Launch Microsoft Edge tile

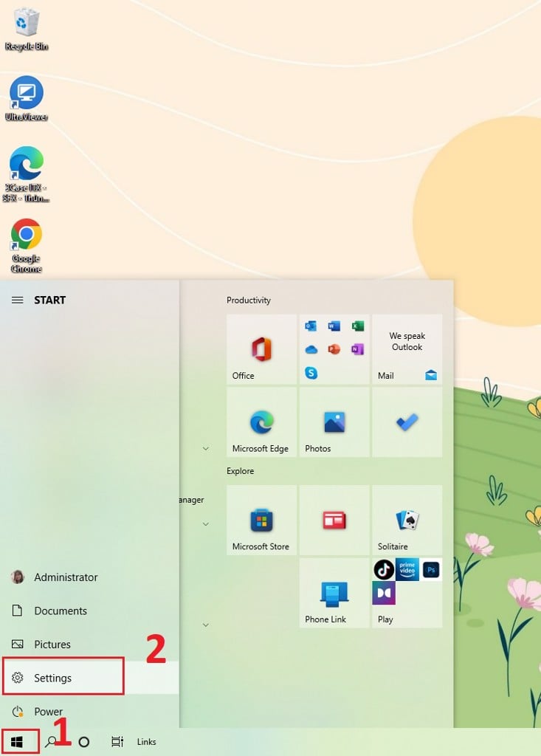click(261, 422)
